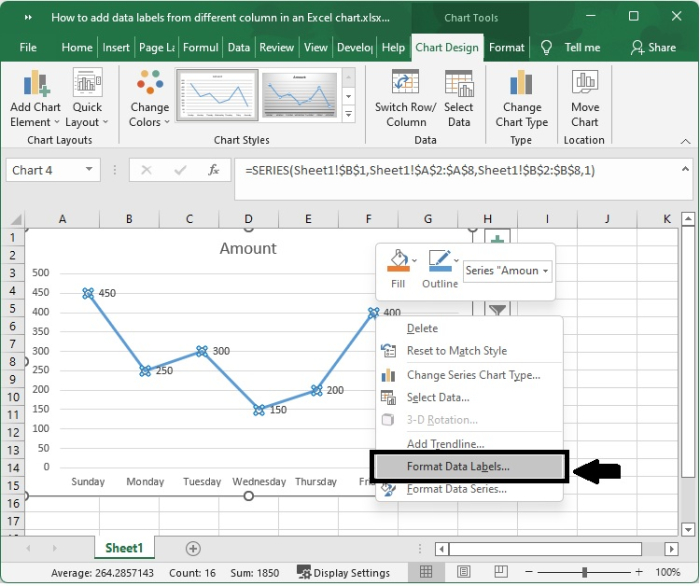Apply the first white line chart style

217,95
